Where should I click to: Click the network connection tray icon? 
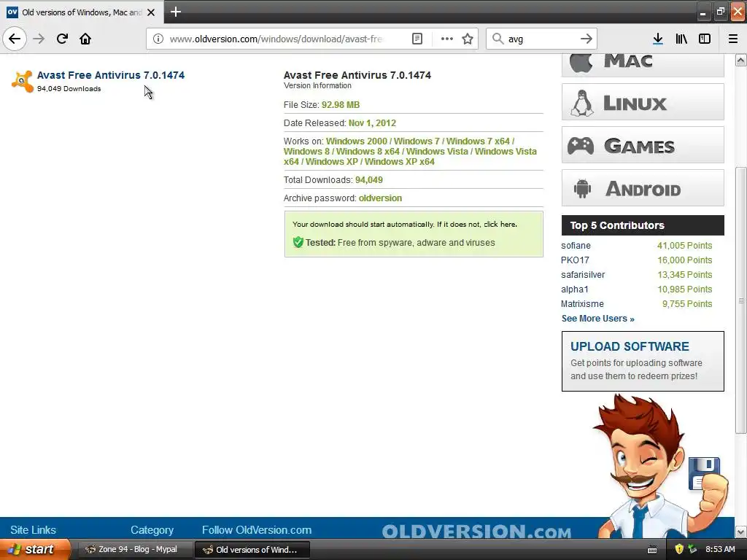692,549
